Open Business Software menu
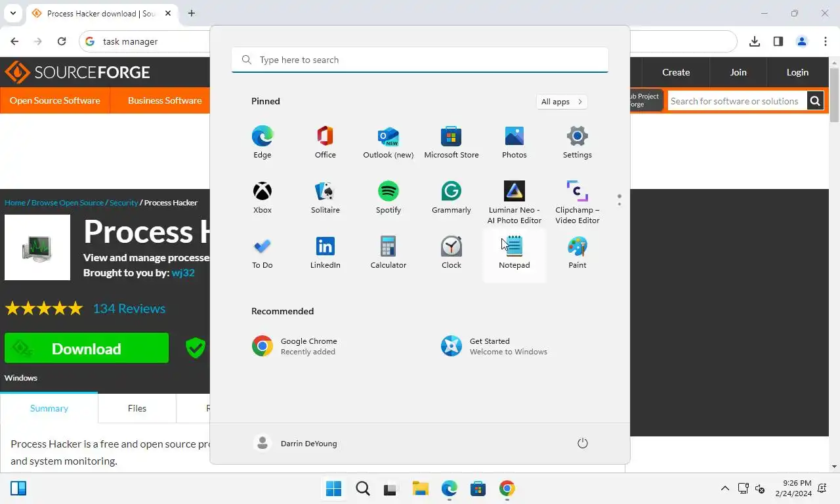This screenshot has height=504, width=840. click(165, 100)
